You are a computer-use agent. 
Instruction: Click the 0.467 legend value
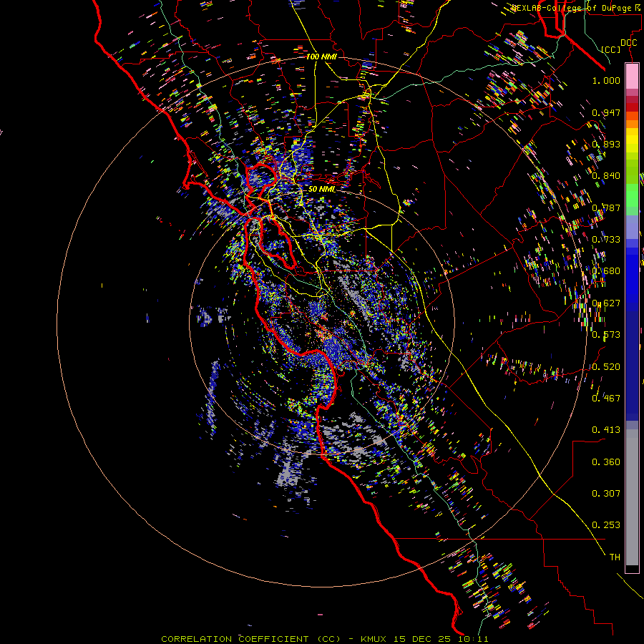606,399
